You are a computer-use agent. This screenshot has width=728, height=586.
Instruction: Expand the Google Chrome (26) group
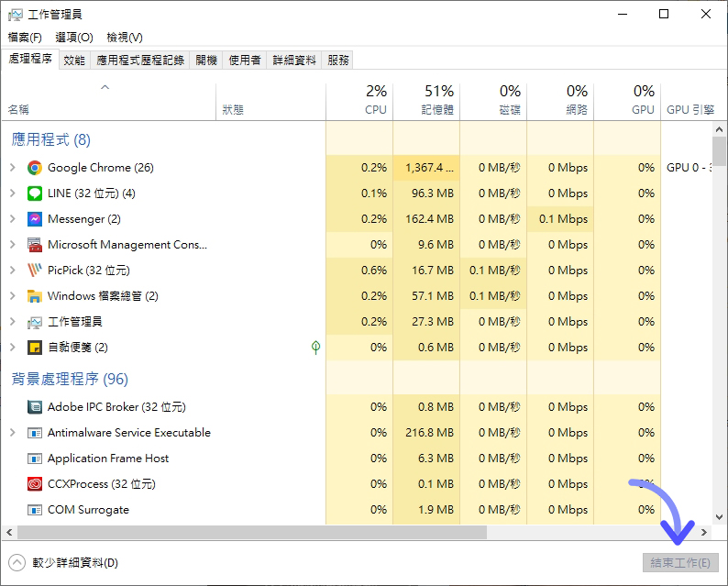click(13, 168)
